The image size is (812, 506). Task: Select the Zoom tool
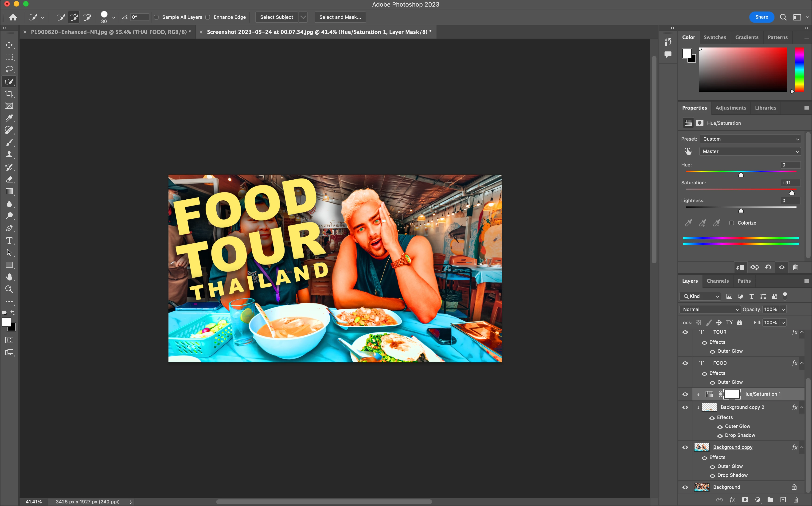click(9, 289)
